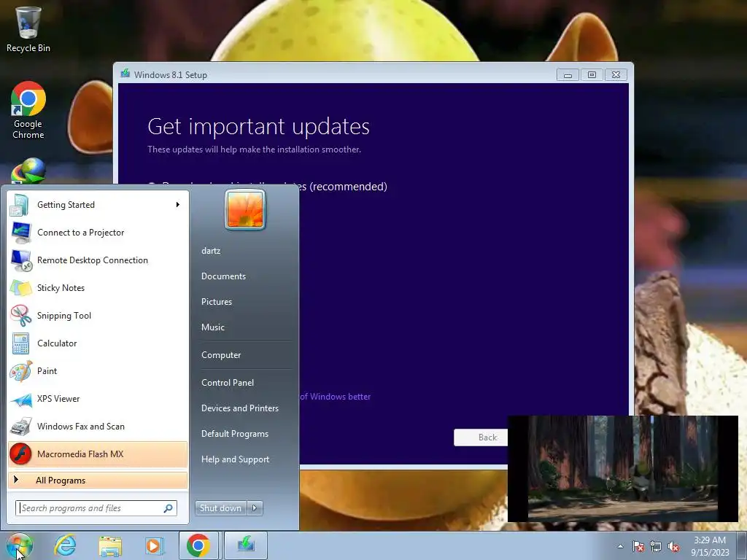Launch Windows Media Player from taskbar
The height and width of the screenshot is (560, 747).
click(x=154, y=545)
